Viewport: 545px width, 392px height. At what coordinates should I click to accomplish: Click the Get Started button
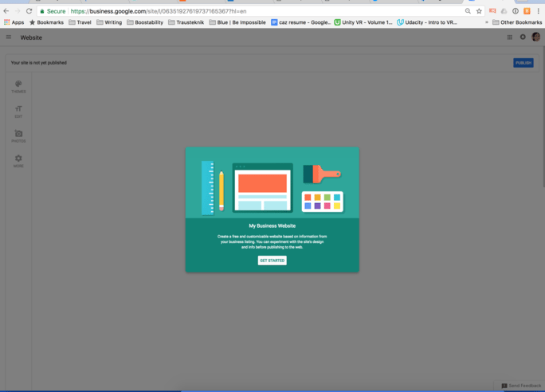point(272,261)
